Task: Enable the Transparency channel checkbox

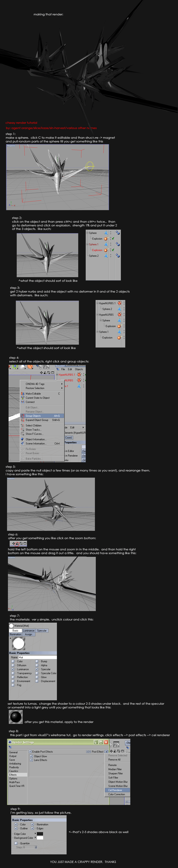Action: 13,673
